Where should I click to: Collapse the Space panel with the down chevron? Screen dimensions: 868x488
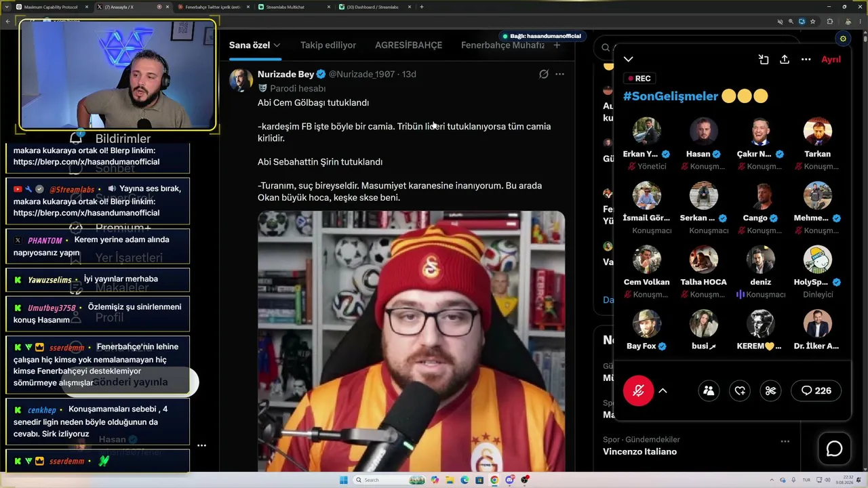click(629, 60)
